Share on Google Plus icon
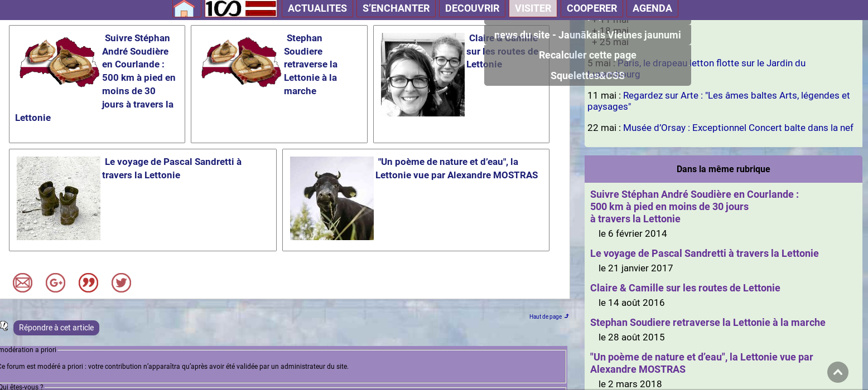Viewport: 868px width, 390px height. pyautogui.click(x=55, y=283)
